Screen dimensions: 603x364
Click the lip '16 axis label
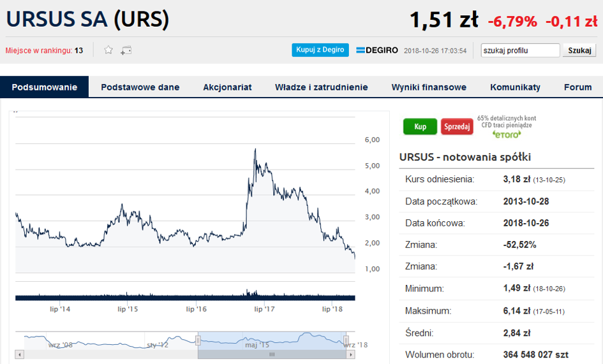(x=196, y=309)
